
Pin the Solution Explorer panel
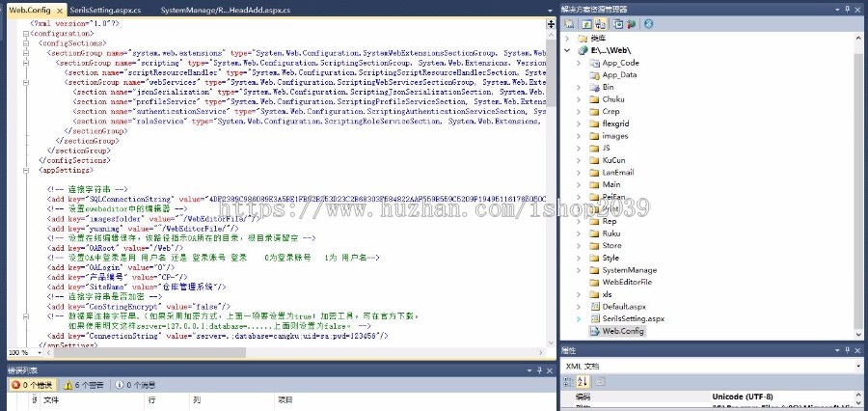point(848,9)
